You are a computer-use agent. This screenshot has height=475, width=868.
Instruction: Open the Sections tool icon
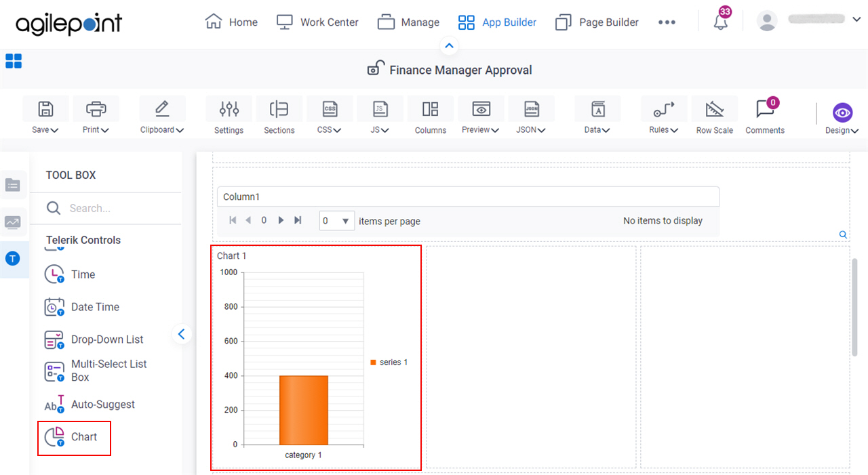279,108
